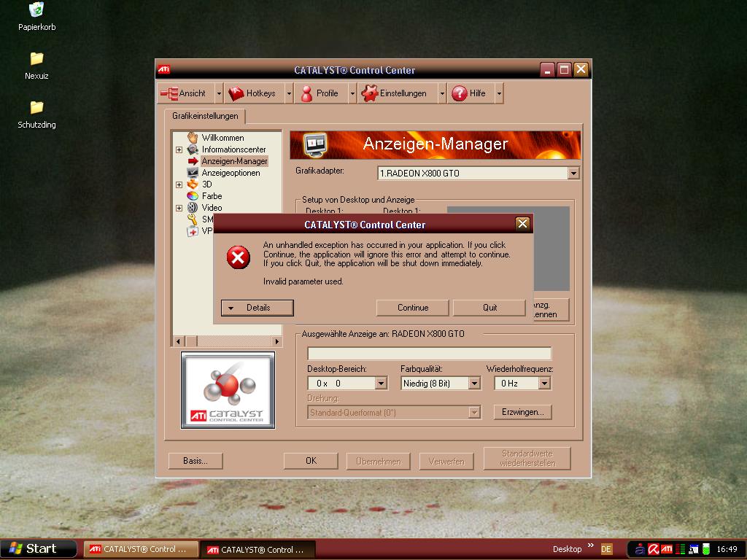Viewport: 747px width, 560px height.
Task: Click the empty display name field
Action: [429, 354]
